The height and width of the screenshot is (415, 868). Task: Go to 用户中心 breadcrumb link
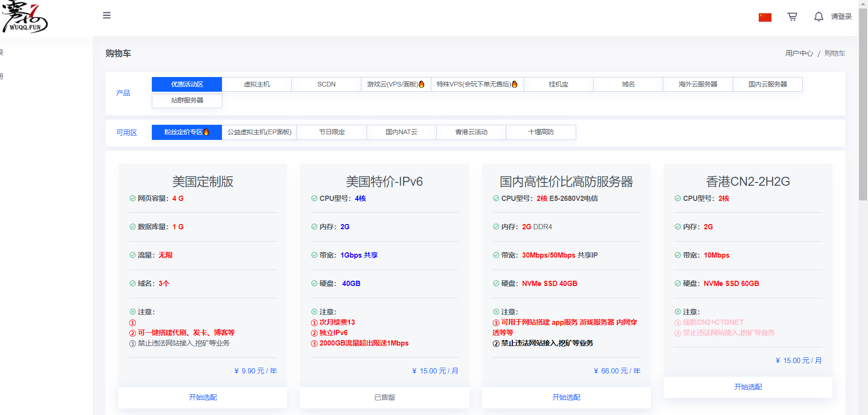799,53
